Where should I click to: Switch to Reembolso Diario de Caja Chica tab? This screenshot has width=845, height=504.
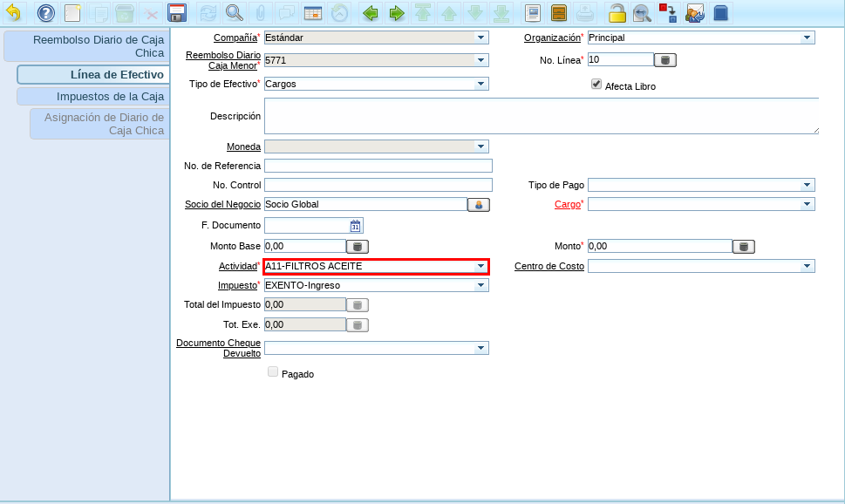[87, 46]
